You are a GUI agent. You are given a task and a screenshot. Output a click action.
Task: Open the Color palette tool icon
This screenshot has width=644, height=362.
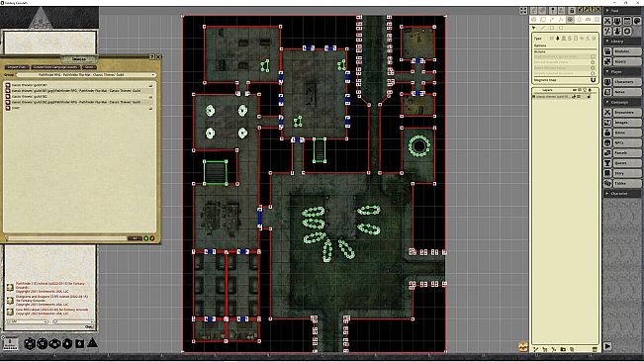pyautogui.click(x=637, y=21)
